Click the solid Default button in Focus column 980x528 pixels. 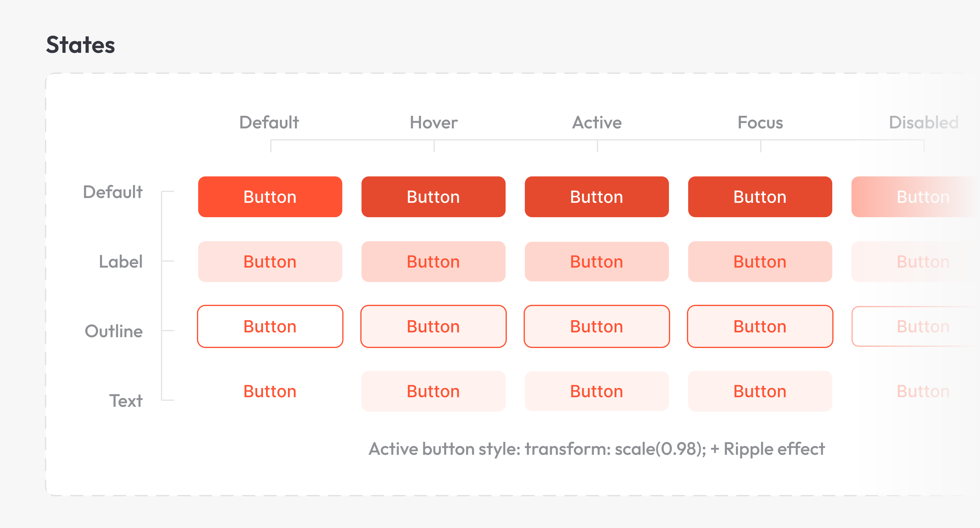[x=760, y=197]
